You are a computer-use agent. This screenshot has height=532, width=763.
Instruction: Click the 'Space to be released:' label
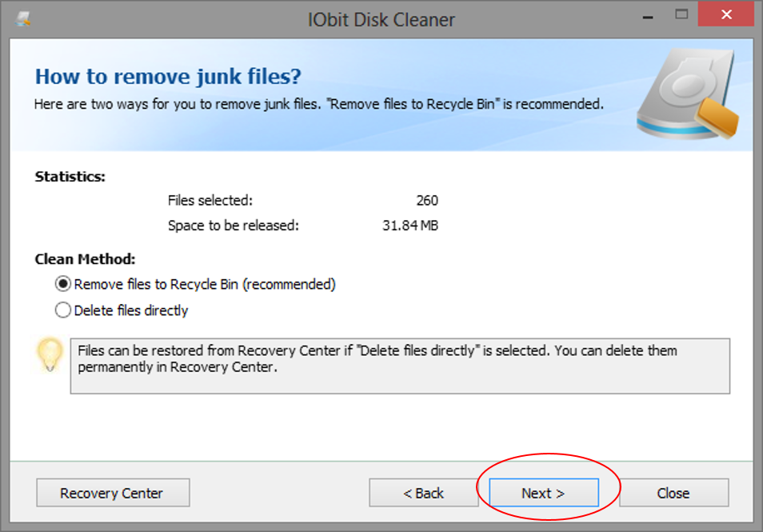tap(234, 226)
